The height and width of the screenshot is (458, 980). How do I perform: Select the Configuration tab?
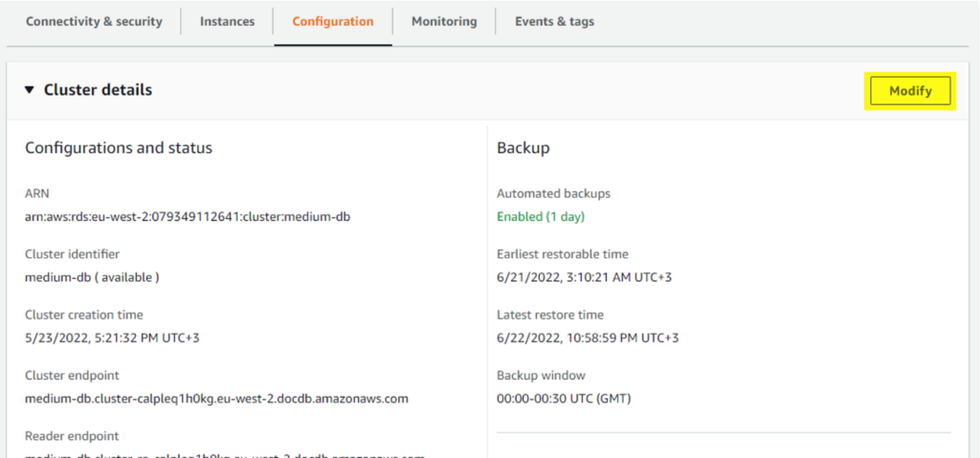coord(333,21)
